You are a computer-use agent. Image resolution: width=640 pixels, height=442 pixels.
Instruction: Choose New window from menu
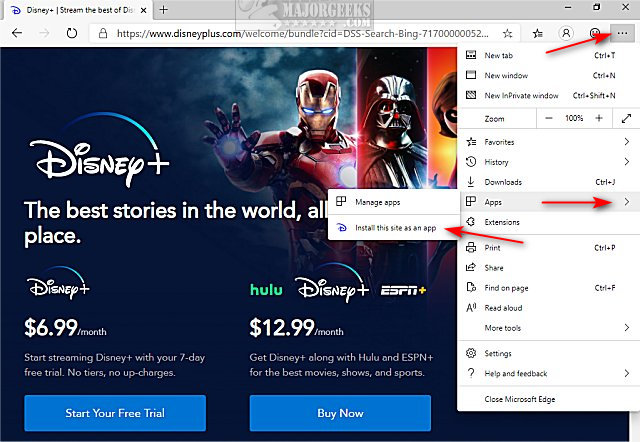[549, 76]
